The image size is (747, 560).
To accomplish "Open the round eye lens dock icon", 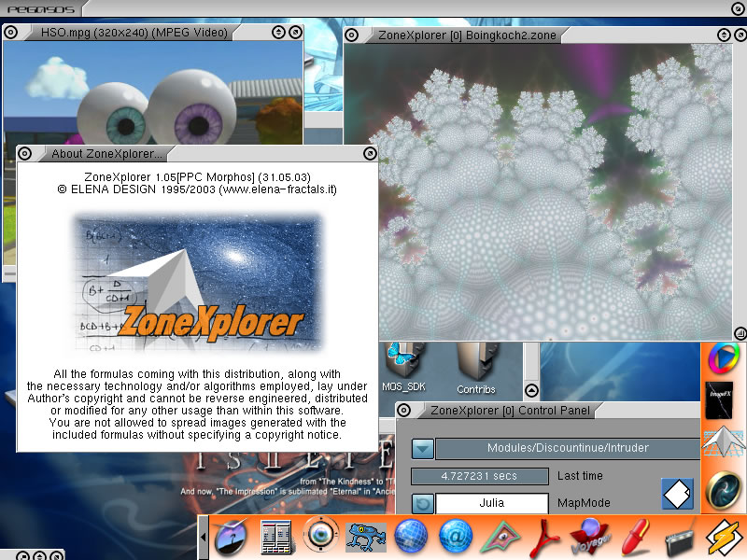I will pyautogui.click(x=320, y=535).
